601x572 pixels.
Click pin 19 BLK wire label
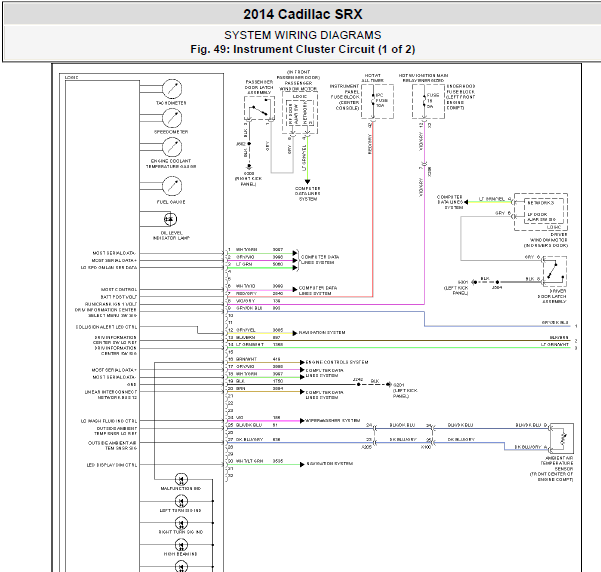(240, 381)
